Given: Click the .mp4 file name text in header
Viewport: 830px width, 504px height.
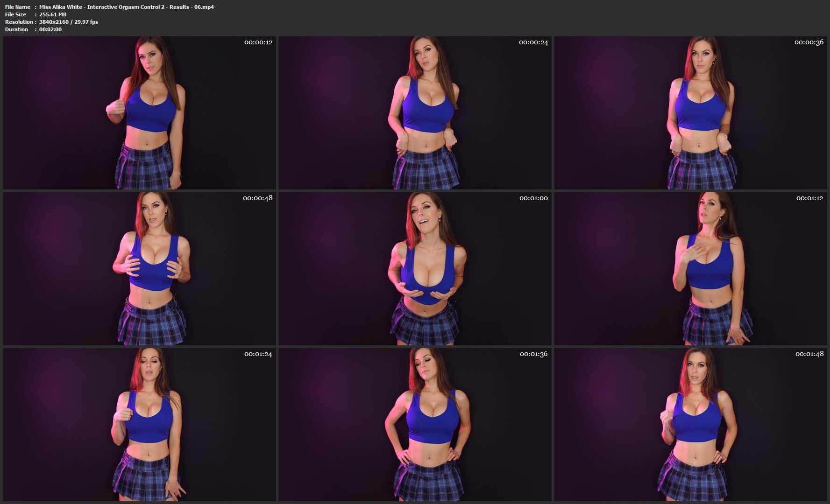Looking at the screenshot, I should tap(126, 7).
